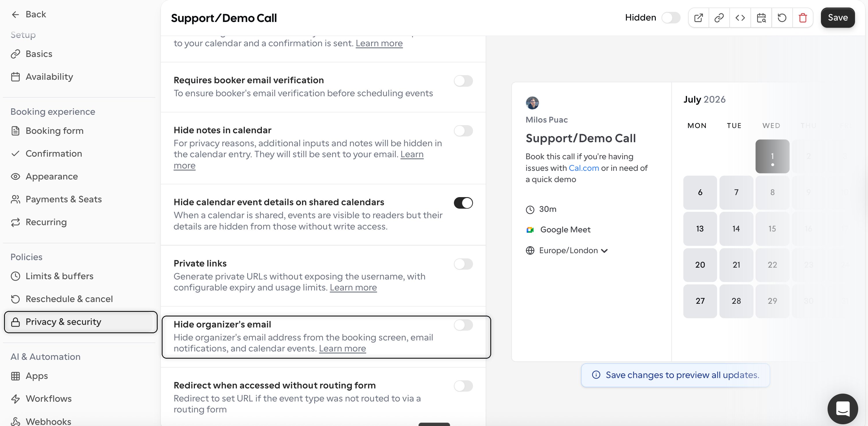Select July 28 in preview calendar

pos(736,301)
